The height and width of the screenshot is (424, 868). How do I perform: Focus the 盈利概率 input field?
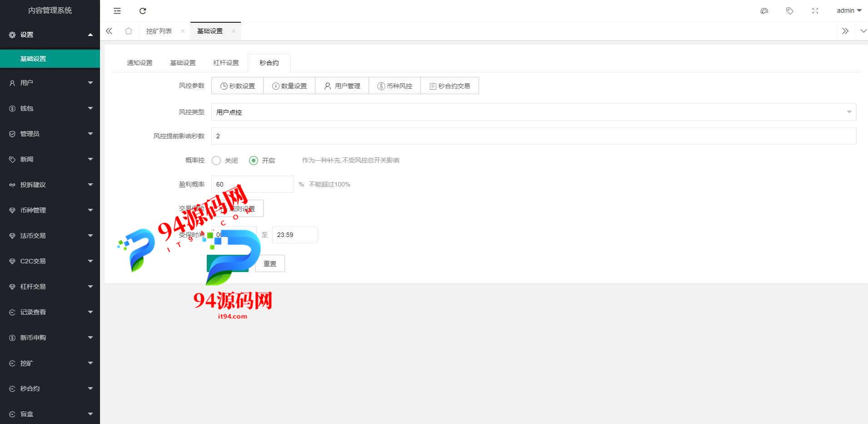tap(253, 184)
